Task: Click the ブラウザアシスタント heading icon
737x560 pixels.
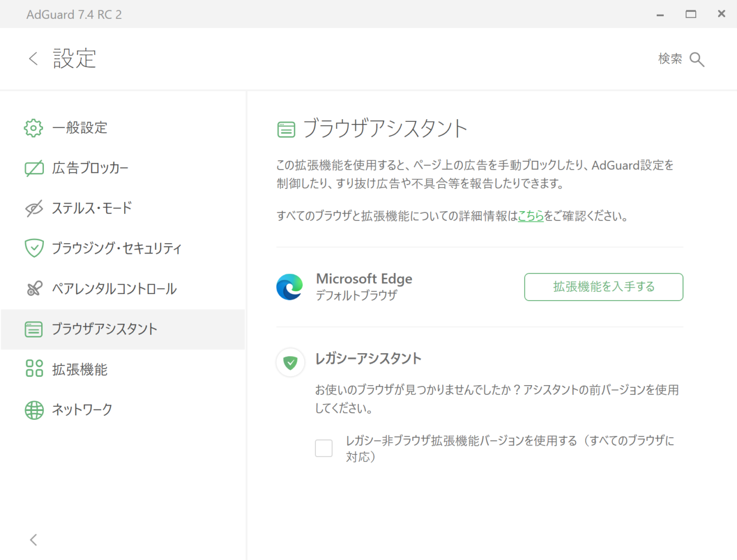Action: click(286, 129)
